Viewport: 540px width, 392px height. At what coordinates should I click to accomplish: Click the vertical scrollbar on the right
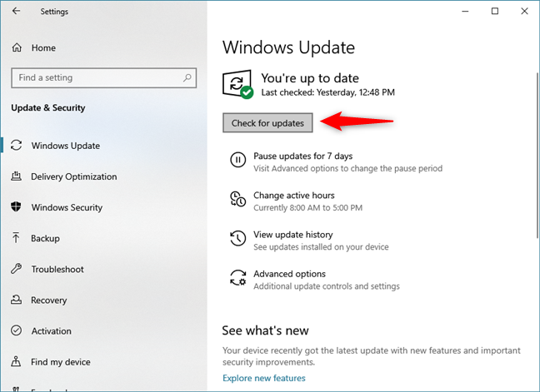pyautogui.click(x=537, y=155)
